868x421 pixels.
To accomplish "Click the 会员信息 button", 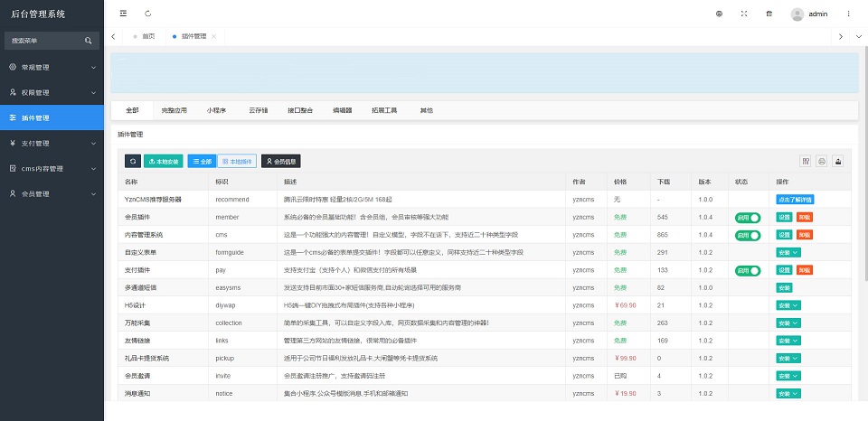I will tap(280, 162).
